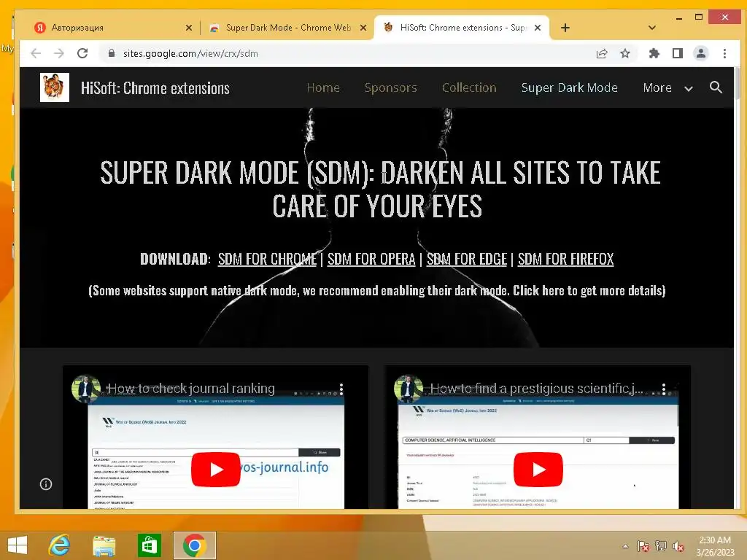Play the journal ranking video
This screenshot has height=560, width=747.
coord(215,470)
